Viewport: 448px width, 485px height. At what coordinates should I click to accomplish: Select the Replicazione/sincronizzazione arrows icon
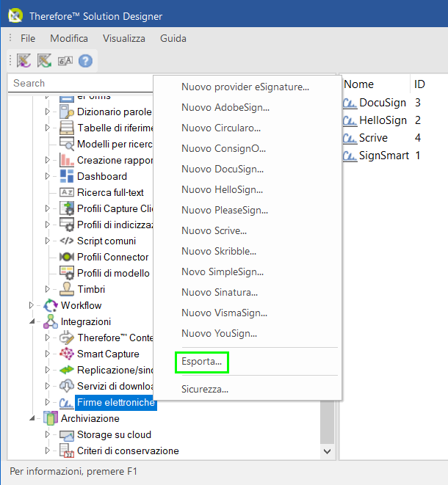pyautogui.click(x=67, y=370)
